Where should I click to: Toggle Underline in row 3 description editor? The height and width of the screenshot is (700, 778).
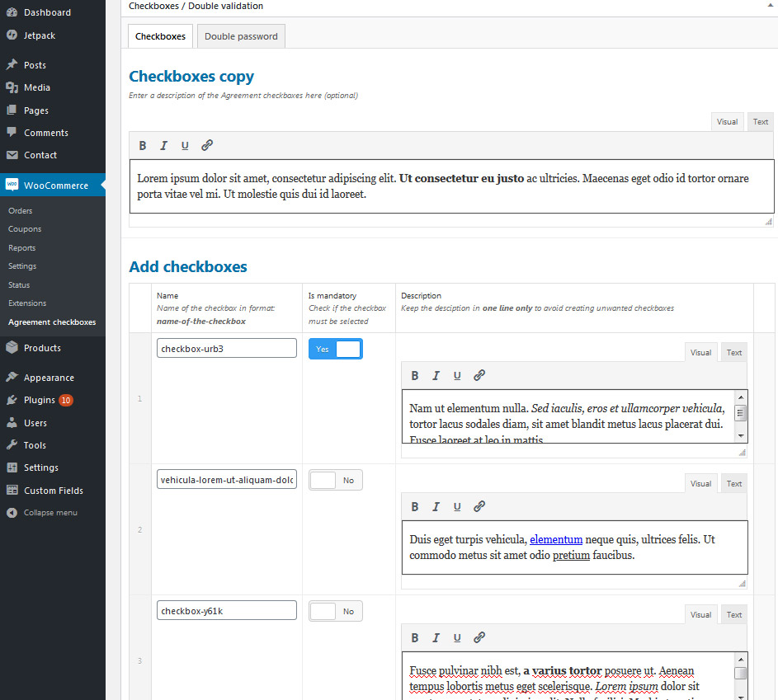457,637
